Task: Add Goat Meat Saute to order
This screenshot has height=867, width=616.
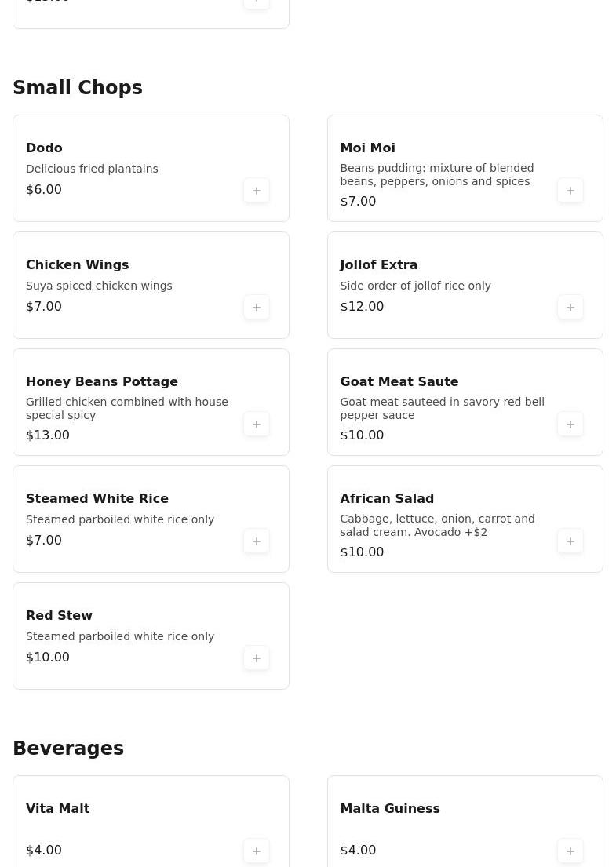Action: (x=570, y=424)
